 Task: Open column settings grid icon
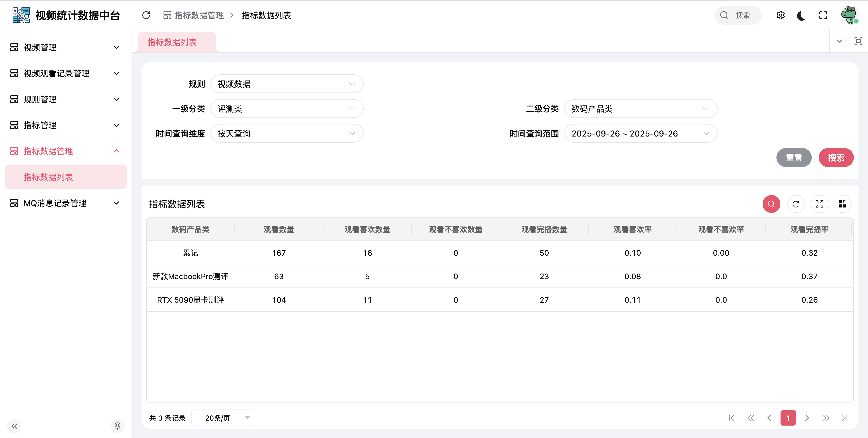[842, 204]
